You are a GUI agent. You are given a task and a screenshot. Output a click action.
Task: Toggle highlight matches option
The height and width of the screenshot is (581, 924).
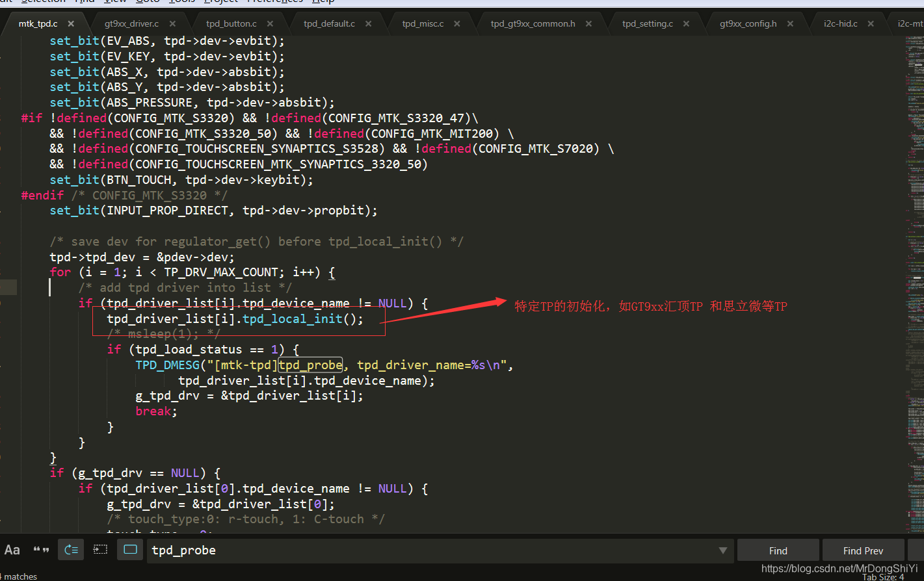[x=130, y=550]
